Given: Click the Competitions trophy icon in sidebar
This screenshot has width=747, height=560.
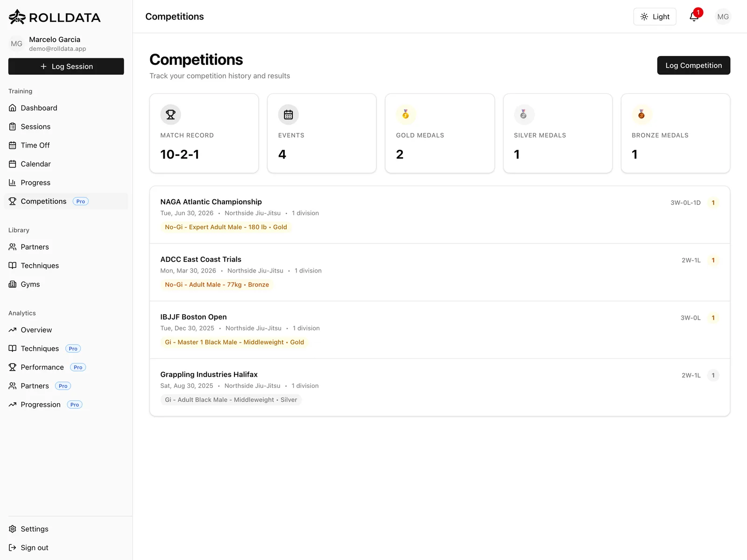Looking at the screenshot, I should coord(13,201).
